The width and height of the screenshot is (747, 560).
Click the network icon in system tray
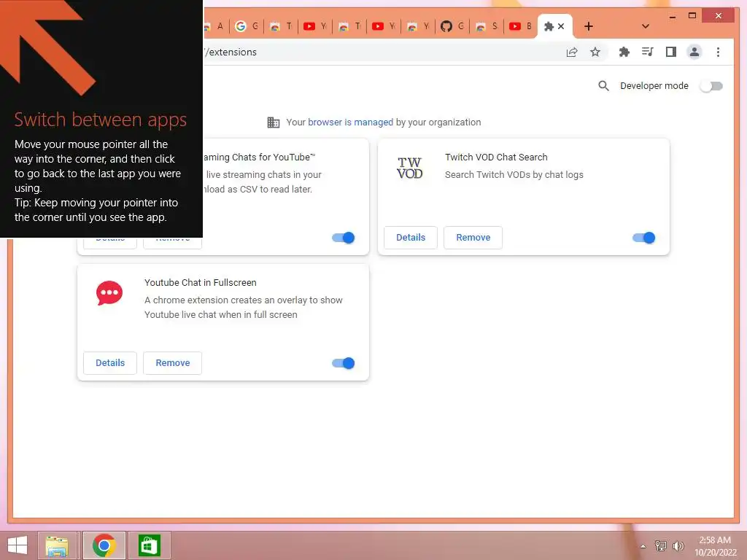[x=660, y=545]
